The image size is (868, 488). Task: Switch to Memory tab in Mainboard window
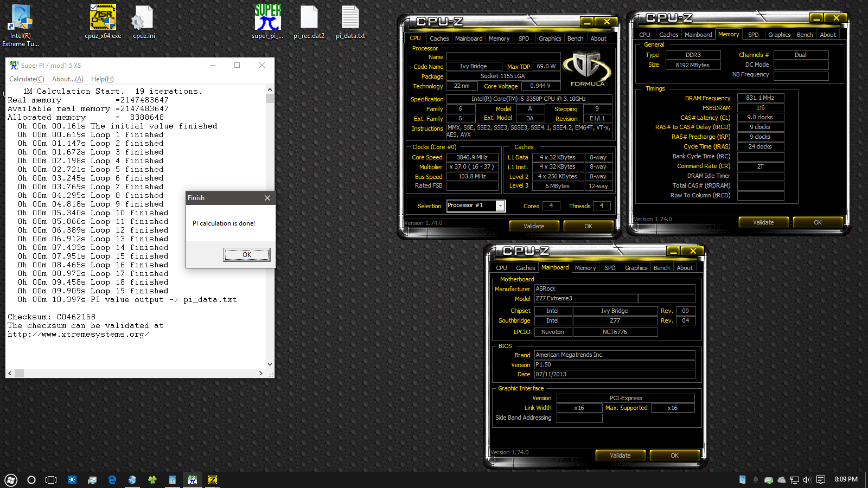(x=585, y=268)
